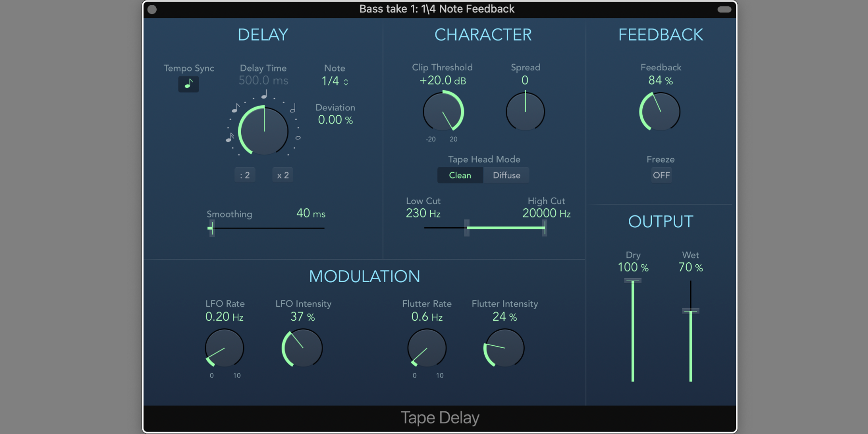Click the Low Cut slider handle
The height and width of the screenshot is (434, 868).
point(466,228)
